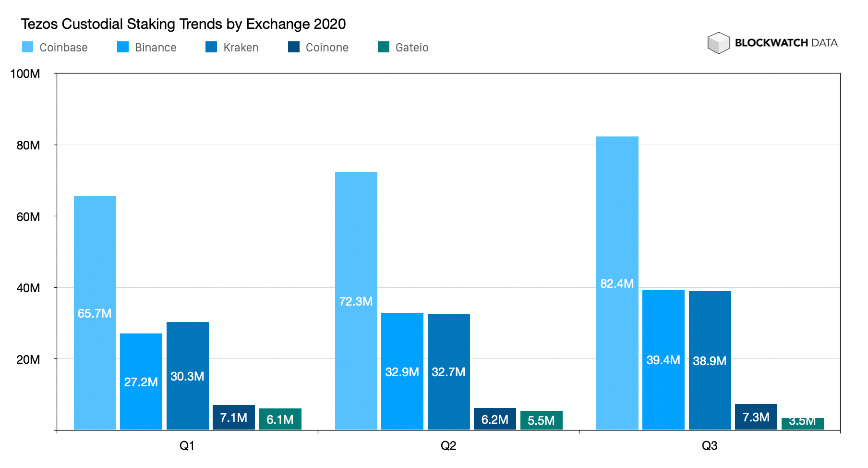Image resolution: width=868 pixels, height=468 pixels.
Task: Select the Q2 Binance 32.9M bar
Action: point(402,371)
